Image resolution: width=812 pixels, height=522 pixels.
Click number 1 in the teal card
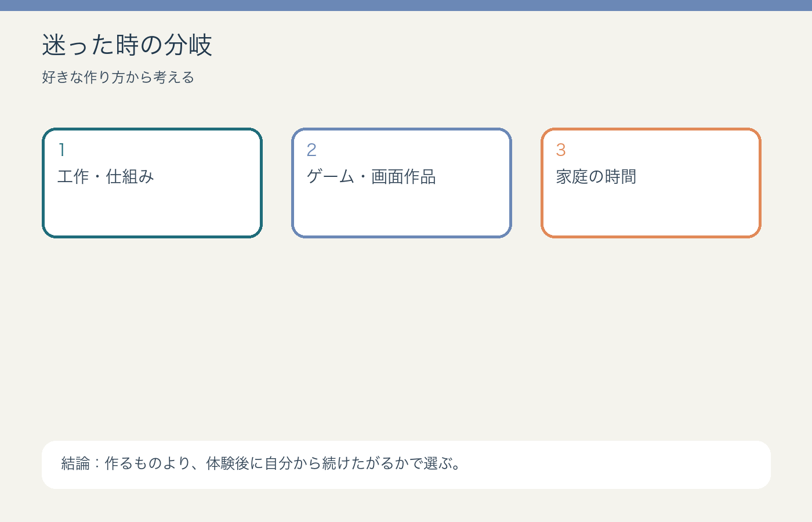point(62,150)
